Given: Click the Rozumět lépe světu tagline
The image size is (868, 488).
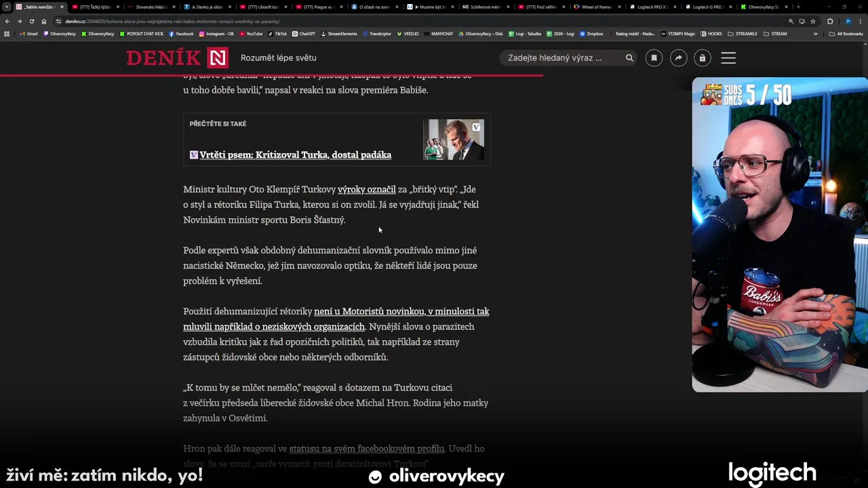Looking at the screenshot, I should coord(278,58).
